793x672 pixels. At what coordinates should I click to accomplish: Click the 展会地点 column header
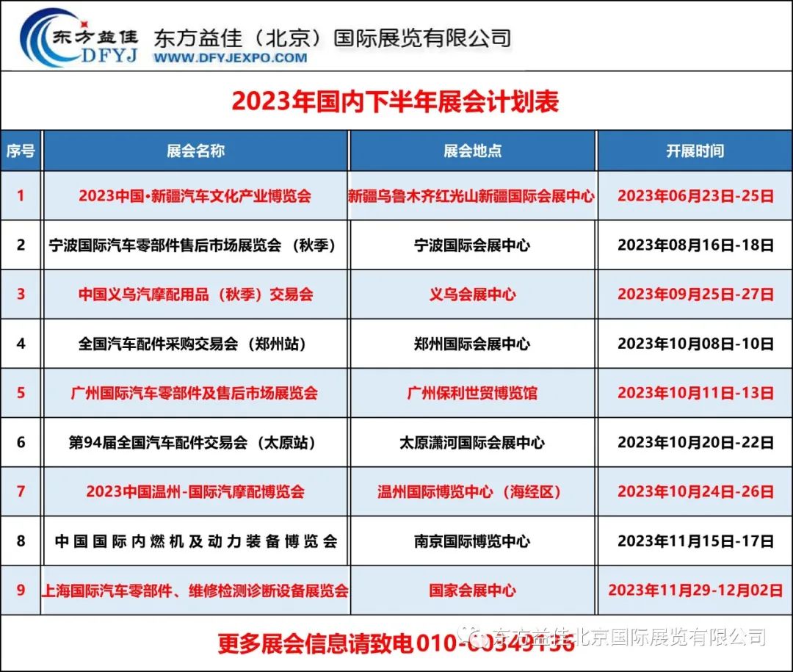coord(472,151)
